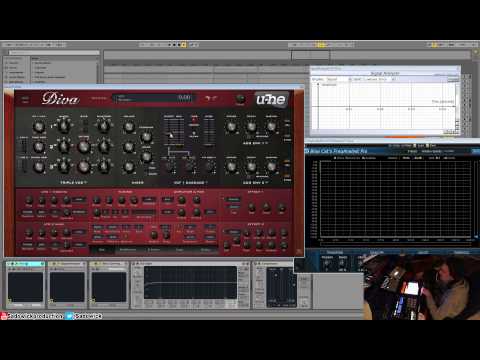Open the ADS ENV 1 envelope module selector
This screenshot has width=480, height=360.
(255, 143)
